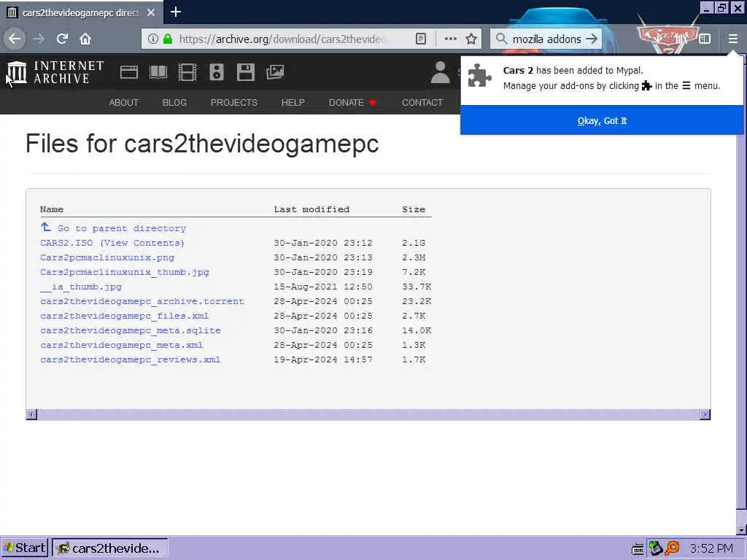Click the page scroll down arrow

tap(742, 529)
